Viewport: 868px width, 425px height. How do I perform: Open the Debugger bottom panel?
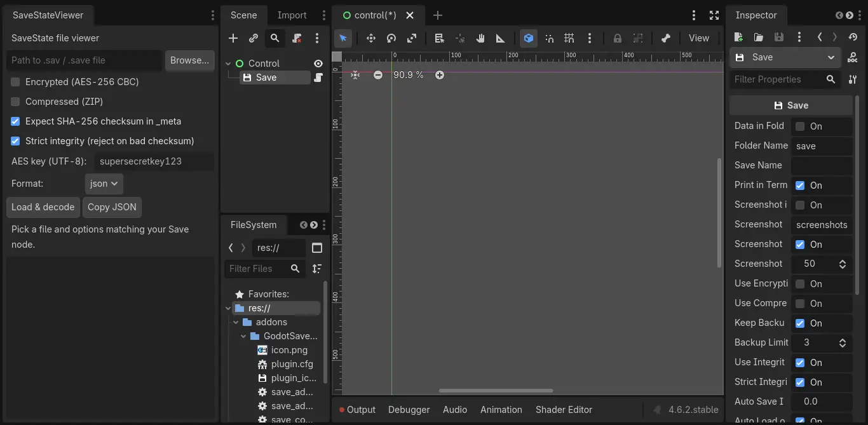(x=409, y=410)
